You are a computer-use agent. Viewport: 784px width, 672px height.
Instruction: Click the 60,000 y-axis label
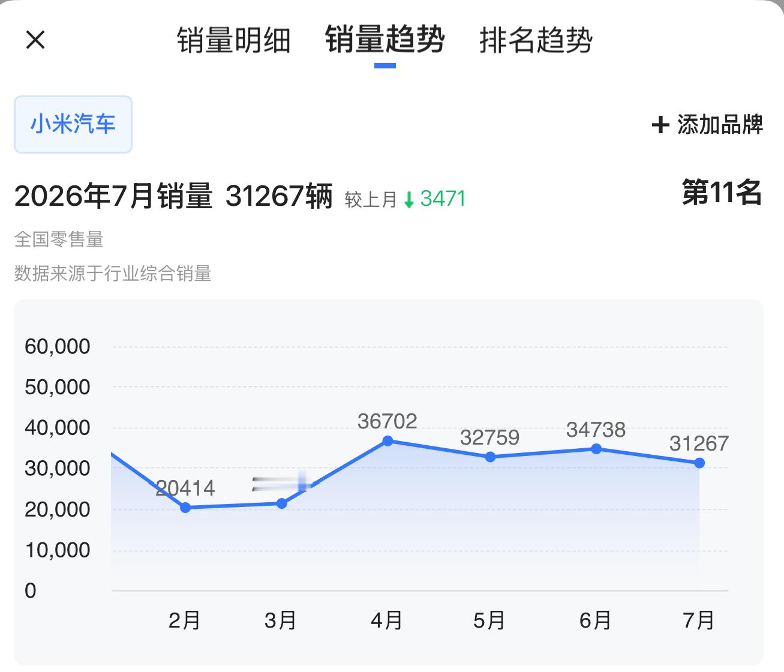point(58,346)
